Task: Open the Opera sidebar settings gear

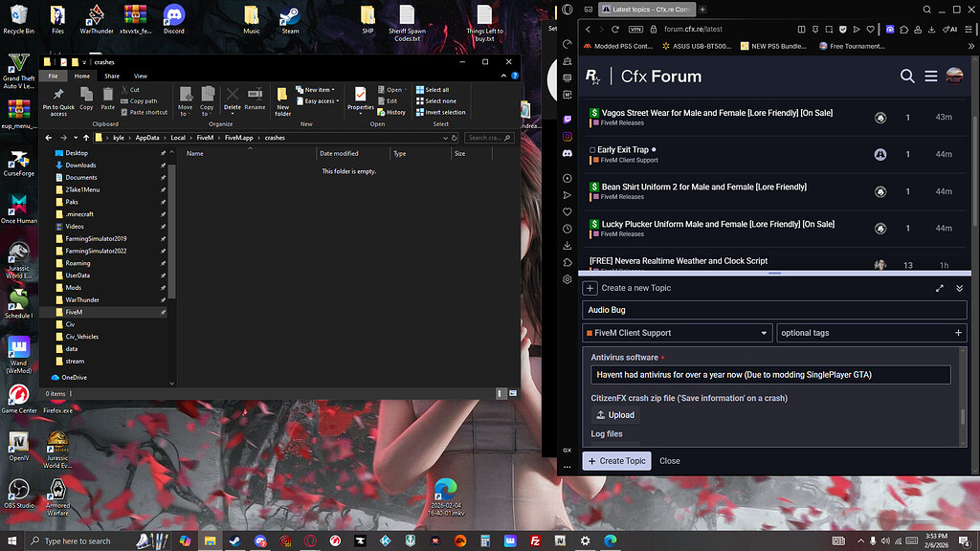Action: tap(567, 279)
